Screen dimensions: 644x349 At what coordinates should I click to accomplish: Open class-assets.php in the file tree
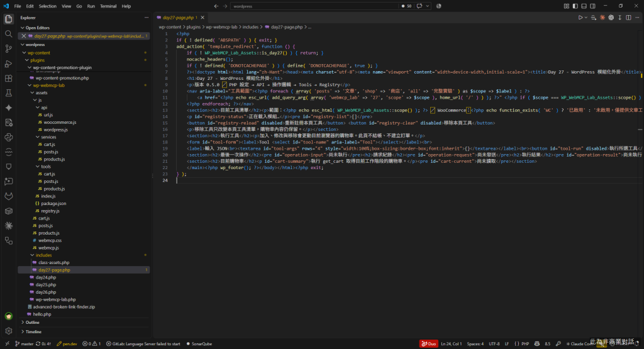tap(54, 263)
